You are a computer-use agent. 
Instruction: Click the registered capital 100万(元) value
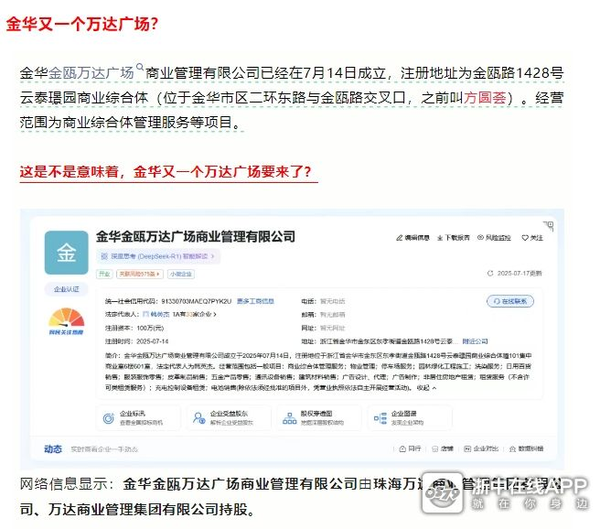point(150,328)
